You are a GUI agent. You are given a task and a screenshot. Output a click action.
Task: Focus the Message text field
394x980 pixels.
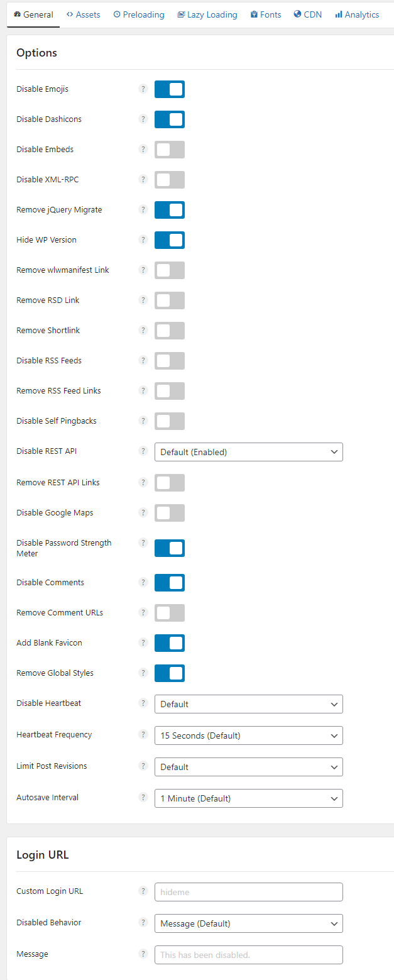click(249, 955)
